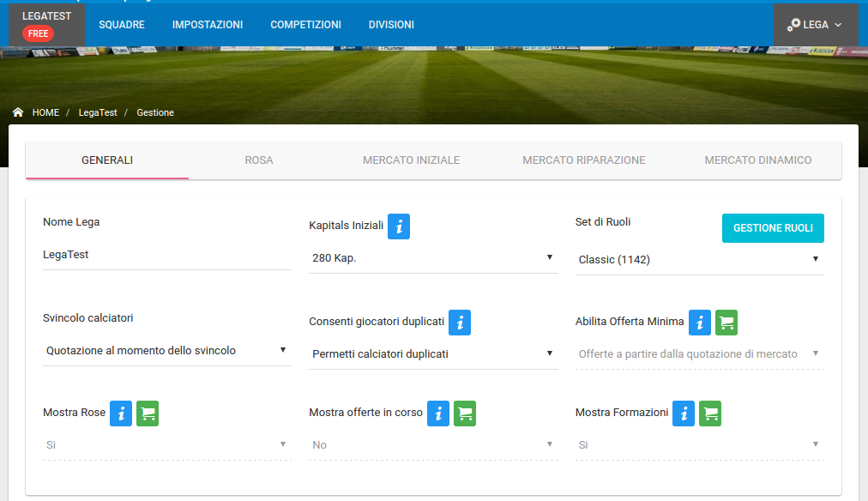Click info icon next to Kapitals Iniziali

(x=399, y=226)
